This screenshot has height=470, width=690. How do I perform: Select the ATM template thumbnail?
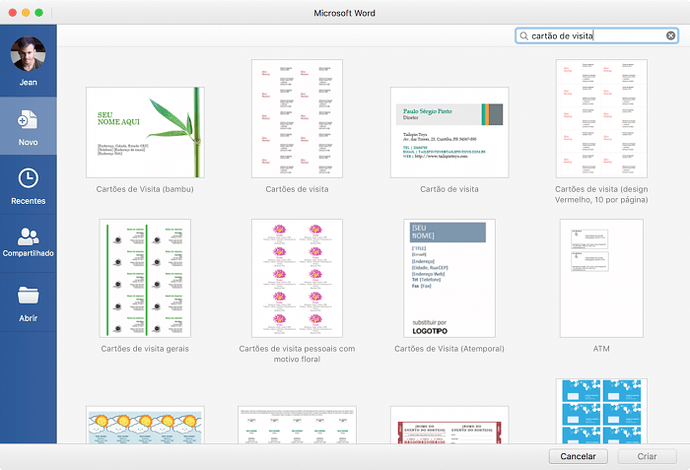pyautogui.click(x=602, y=278)
